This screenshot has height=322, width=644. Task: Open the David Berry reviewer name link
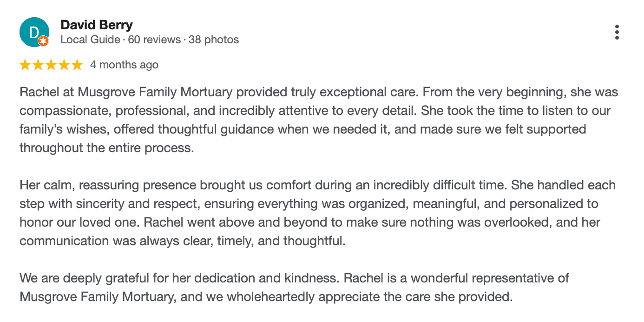click(97, 25)
